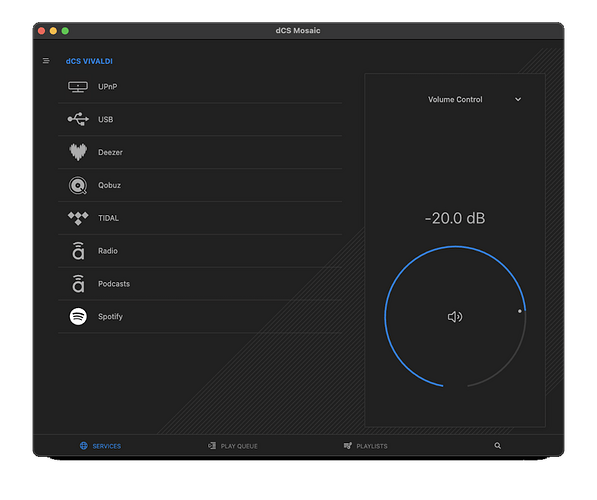Switch to the Services tab
The image size is (597, 500).
101,446
